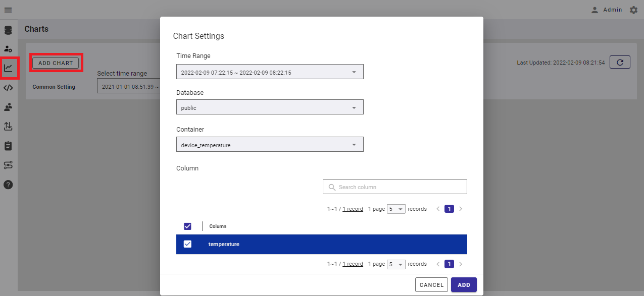Open the hamburger menu
The width and height of the screenshot is (644, 296).
[x=8, y=10]
